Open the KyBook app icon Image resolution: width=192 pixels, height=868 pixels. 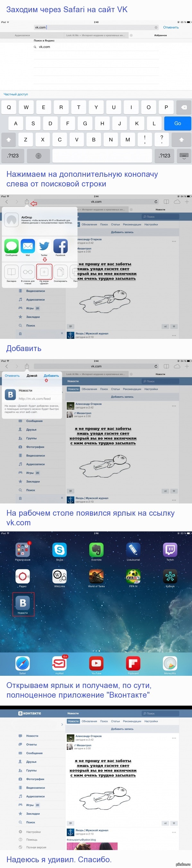click(x=170, y=577)
